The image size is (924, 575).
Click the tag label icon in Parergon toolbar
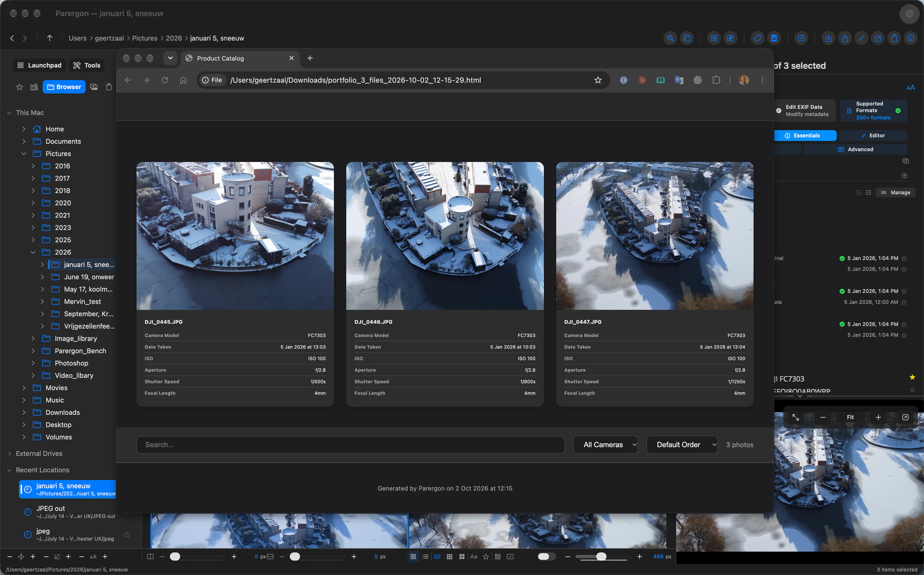point(757,38)
